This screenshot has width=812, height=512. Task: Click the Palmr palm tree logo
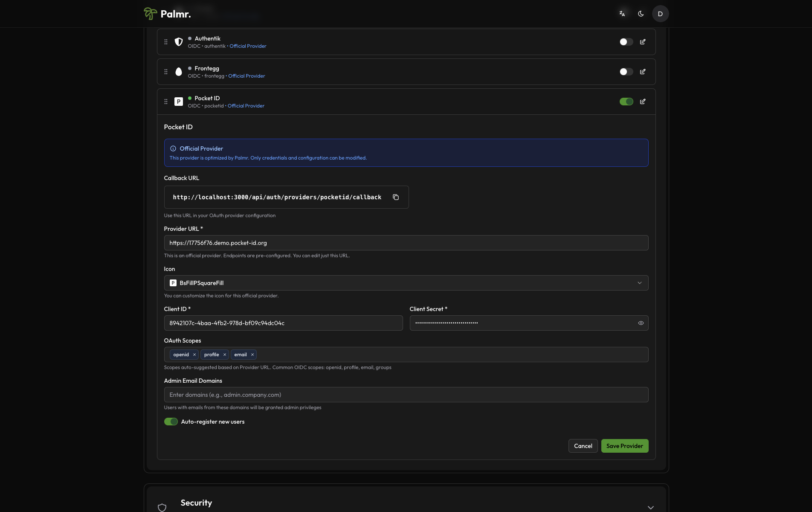(150, 14)
